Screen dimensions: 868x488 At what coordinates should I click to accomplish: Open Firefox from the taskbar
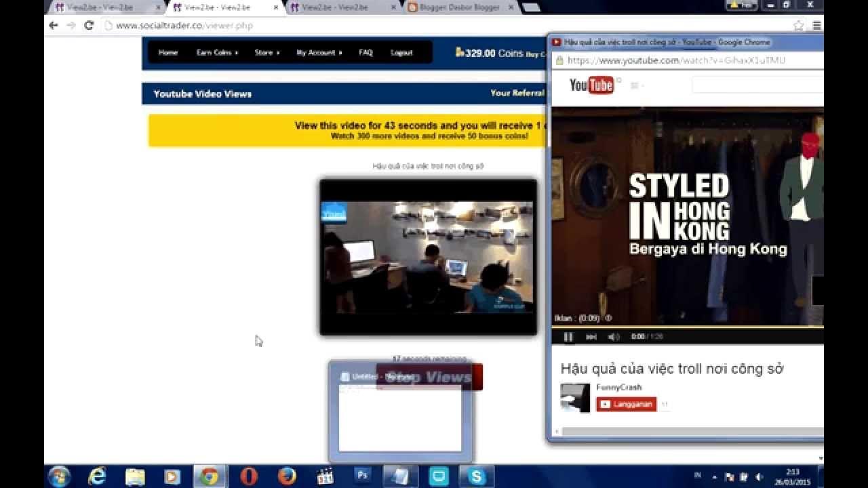pyautogui.click(x=287, y=476)
